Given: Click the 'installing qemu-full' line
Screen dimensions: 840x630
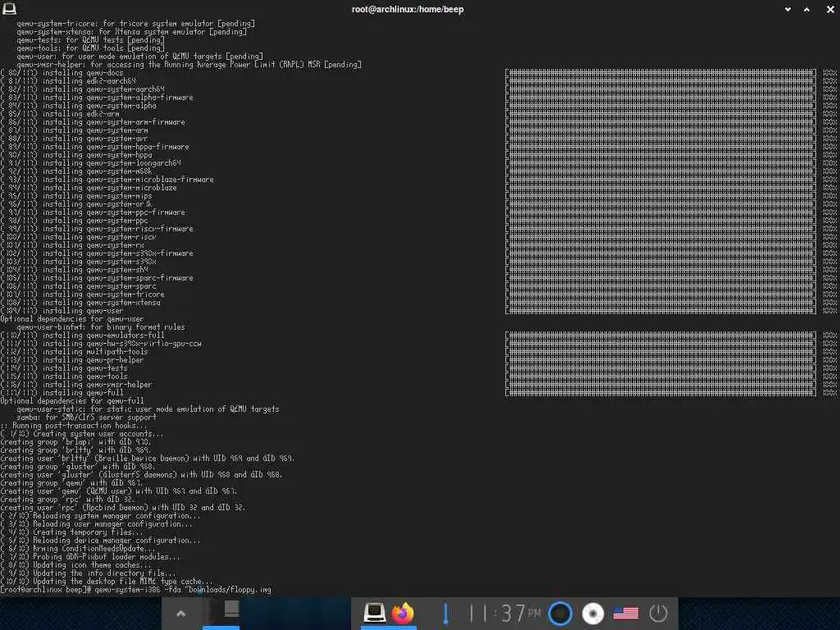Looking at the screenshot, I should (62, 393).
